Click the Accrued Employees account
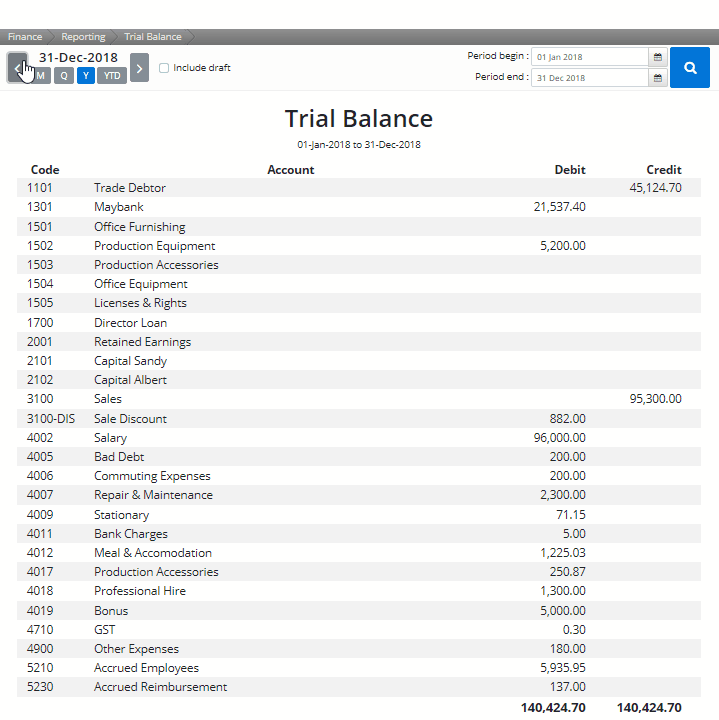The width and height of the screenshot is (719, 720). [146, 668]
